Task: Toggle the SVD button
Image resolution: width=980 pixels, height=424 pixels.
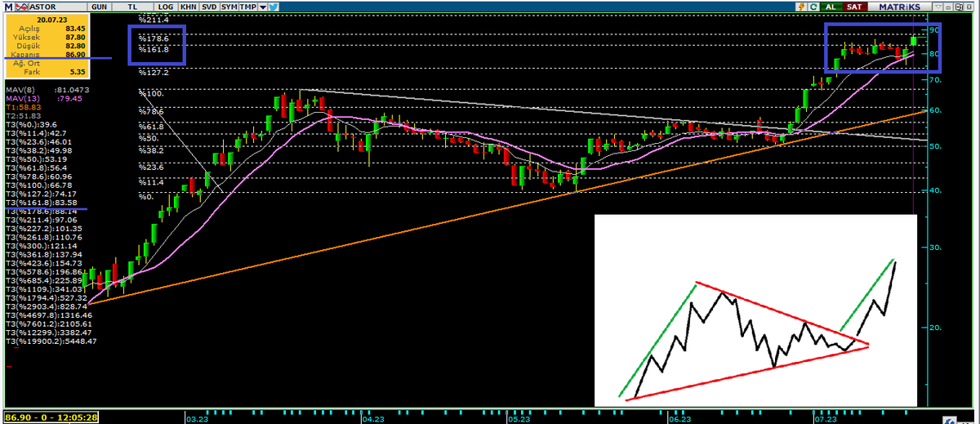Action: pos(209,6)
